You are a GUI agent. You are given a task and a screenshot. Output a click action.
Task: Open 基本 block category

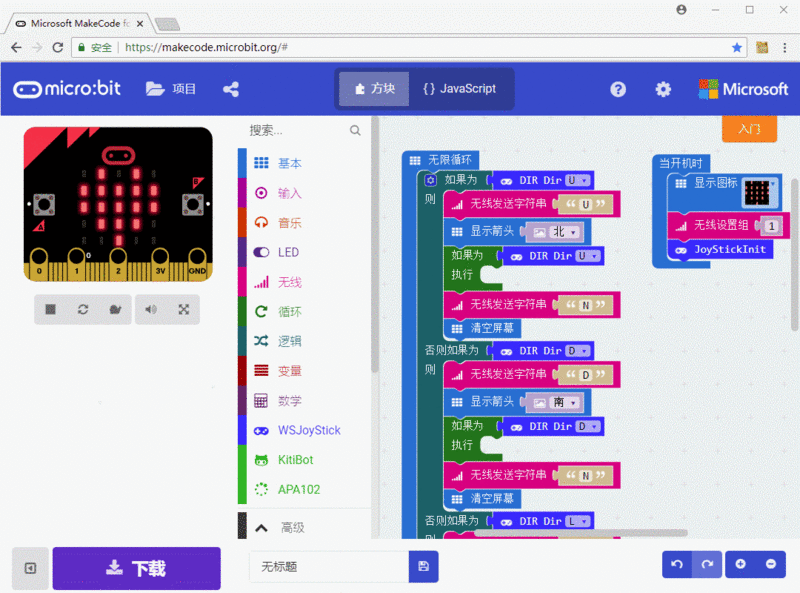point(305,163)
